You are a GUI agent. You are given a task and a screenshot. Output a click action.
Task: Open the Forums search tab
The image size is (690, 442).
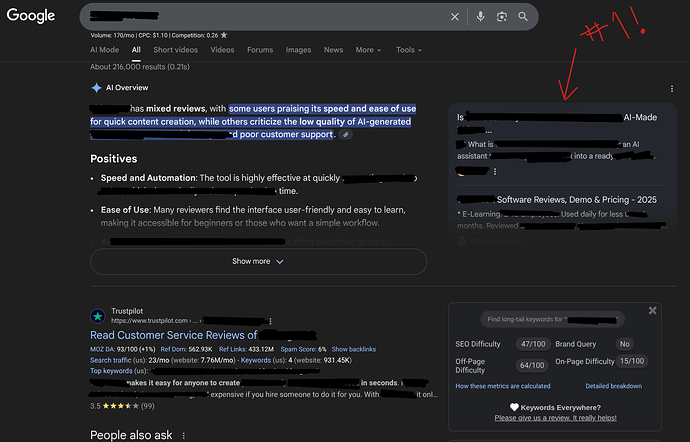coord(260,50)
